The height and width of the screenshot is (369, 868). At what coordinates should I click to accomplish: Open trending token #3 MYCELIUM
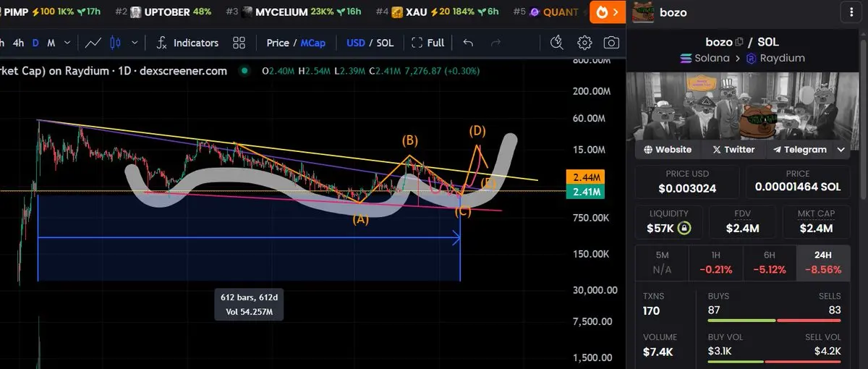(294, 12)
